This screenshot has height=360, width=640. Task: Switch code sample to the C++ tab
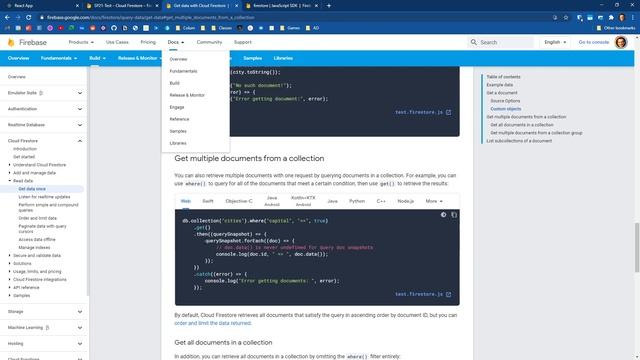381,201
